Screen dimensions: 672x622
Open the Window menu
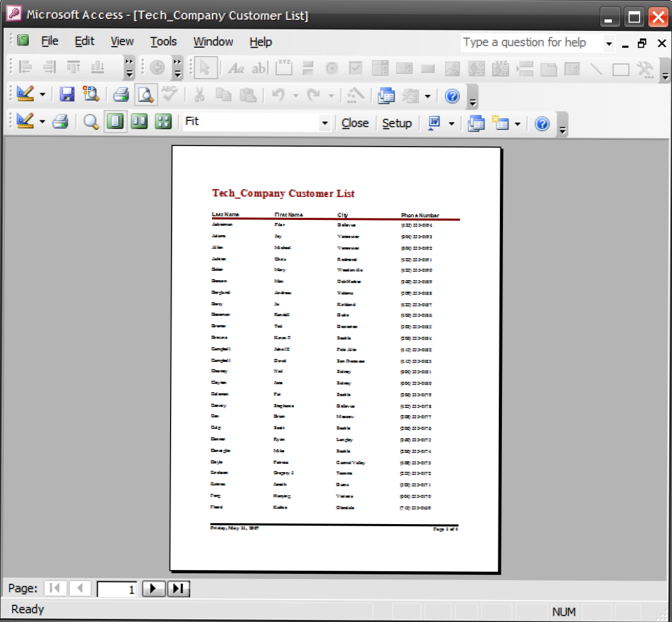[x=213, y=42]
